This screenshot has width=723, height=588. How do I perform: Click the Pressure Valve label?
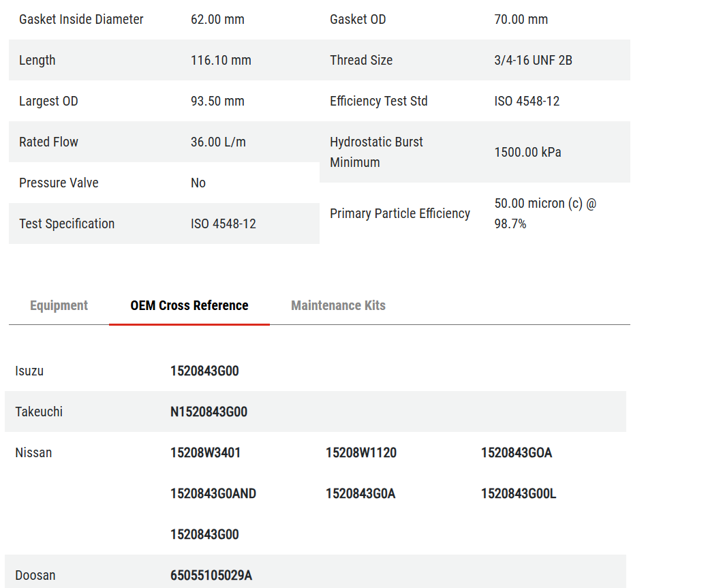click(59, 183)
